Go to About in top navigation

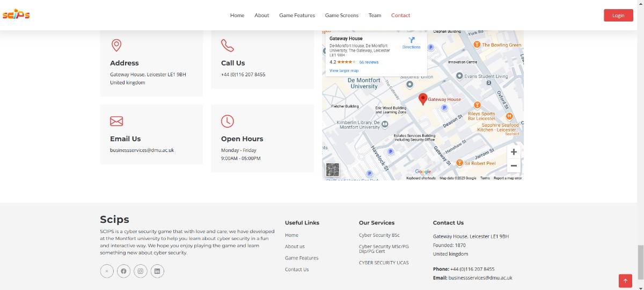262,15
